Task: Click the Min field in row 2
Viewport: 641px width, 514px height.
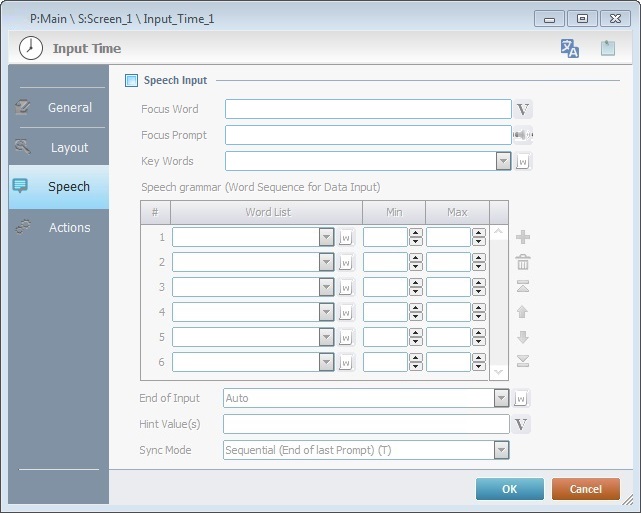Action: pyautogui.click(x=385, y=263)
